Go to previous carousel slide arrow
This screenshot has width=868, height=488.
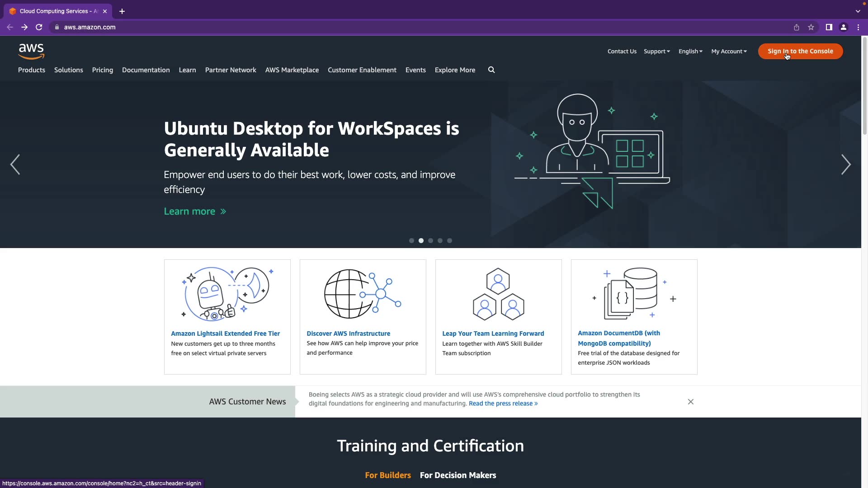15,164
